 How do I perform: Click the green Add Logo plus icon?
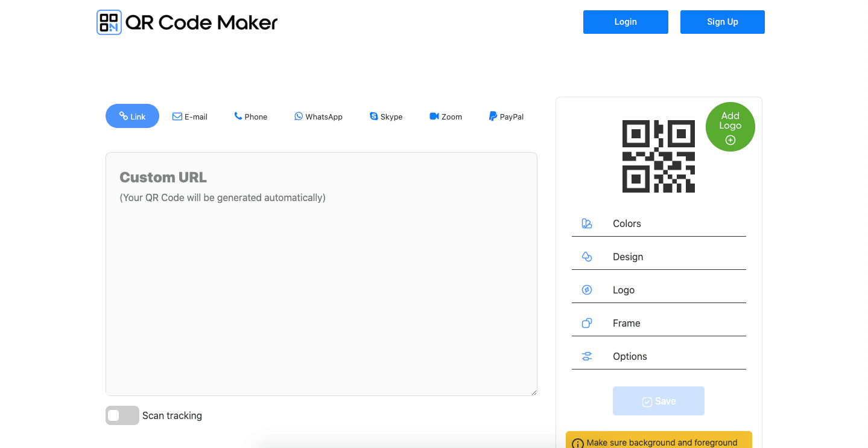click(730, 139)
